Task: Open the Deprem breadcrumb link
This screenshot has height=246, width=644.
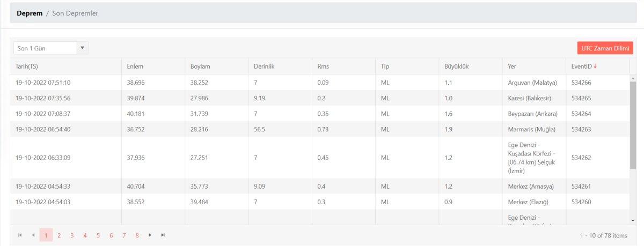Action: pyautogui.click(x=30, y=13)
